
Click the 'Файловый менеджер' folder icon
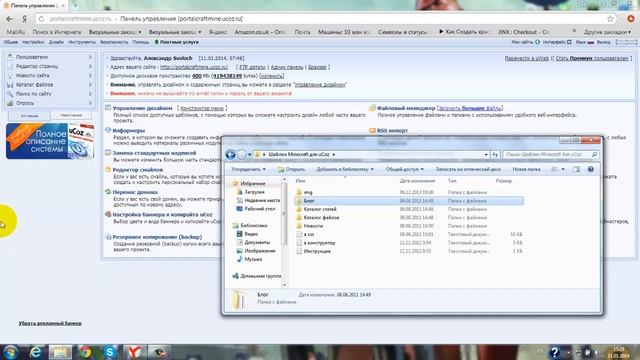[x=372, y=108]
